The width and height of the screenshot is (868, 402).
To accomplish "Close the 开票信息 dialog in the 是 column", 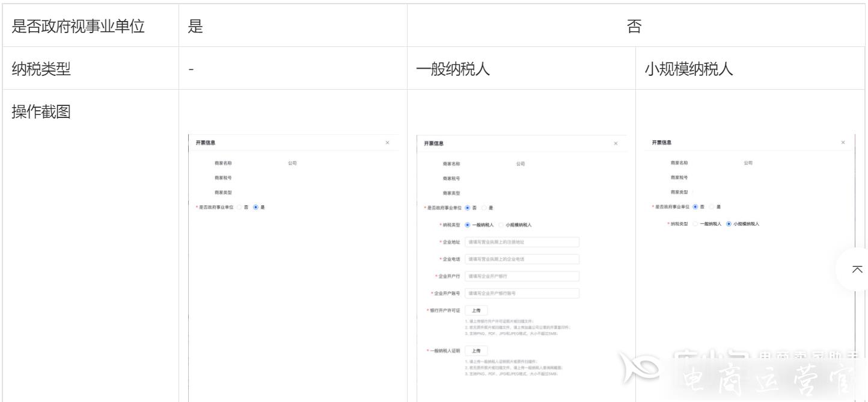I will pos(387,143).
